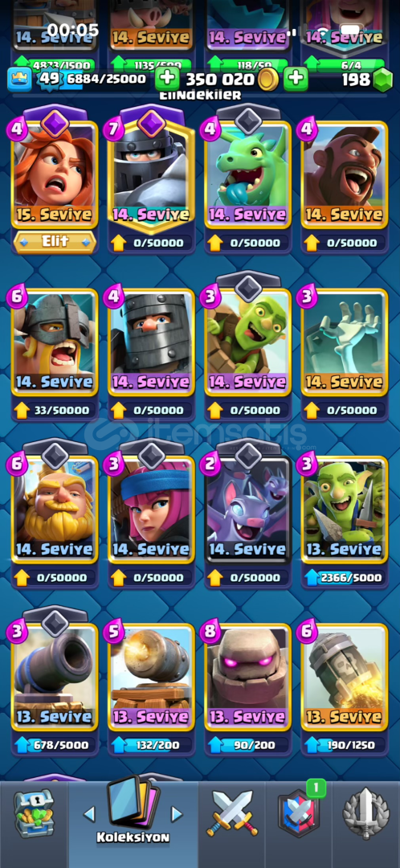Select the Mega Knight card
Viewport: 400px width, 868px height.
pos(151,174)
